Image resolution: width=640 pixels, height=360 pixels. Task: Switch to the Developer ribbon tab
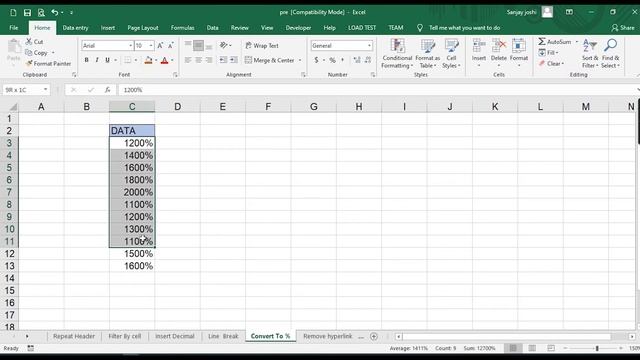coord(298,28)
